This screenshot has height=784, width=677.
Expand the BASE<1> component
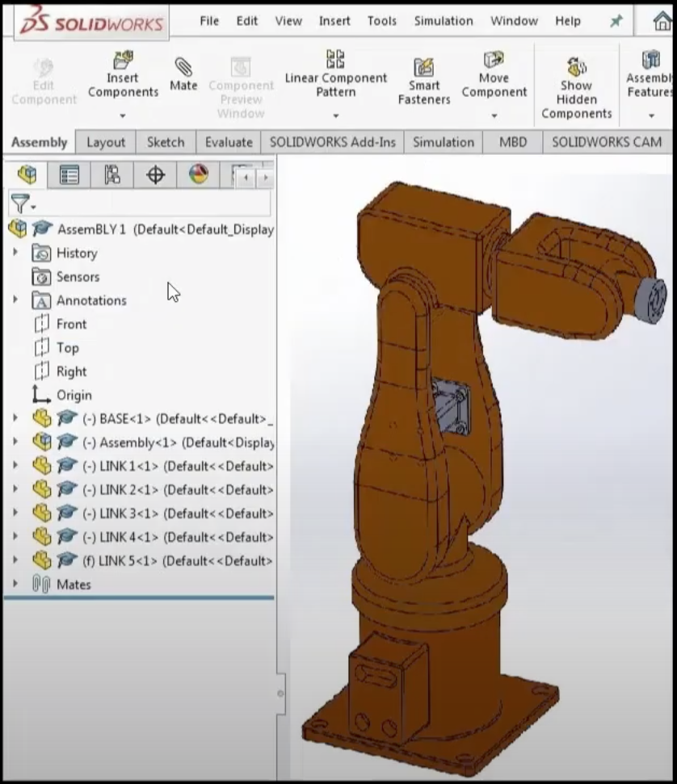click(14, 418)
